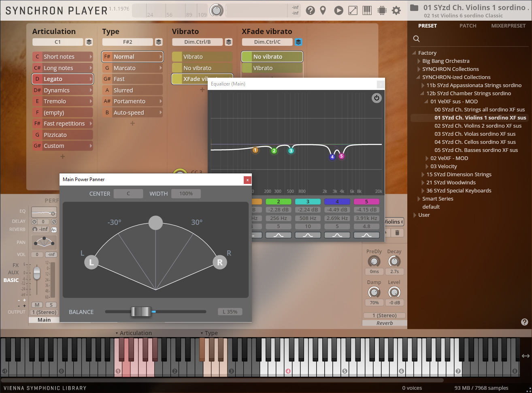This screenshot has width=532, height=393.
Task: Expand the 02 VelXF - MOD folder
Action: 427,158
